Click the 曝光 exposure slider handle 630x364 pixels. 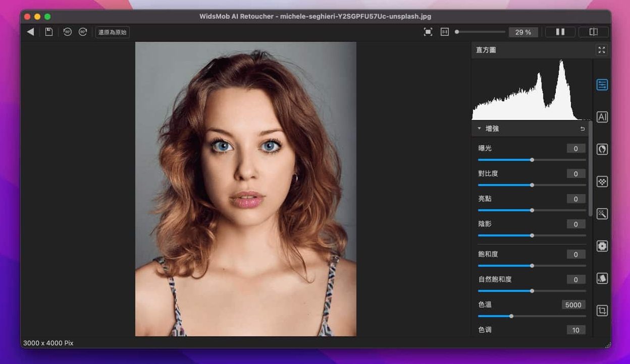click(x=532, y=160)
